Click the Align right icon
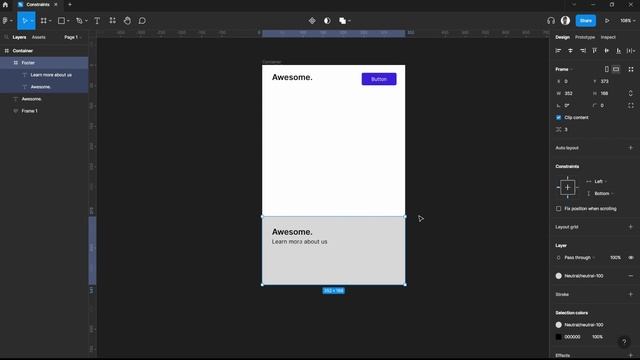This screenshot has width=640, height=360. [582, 51]
